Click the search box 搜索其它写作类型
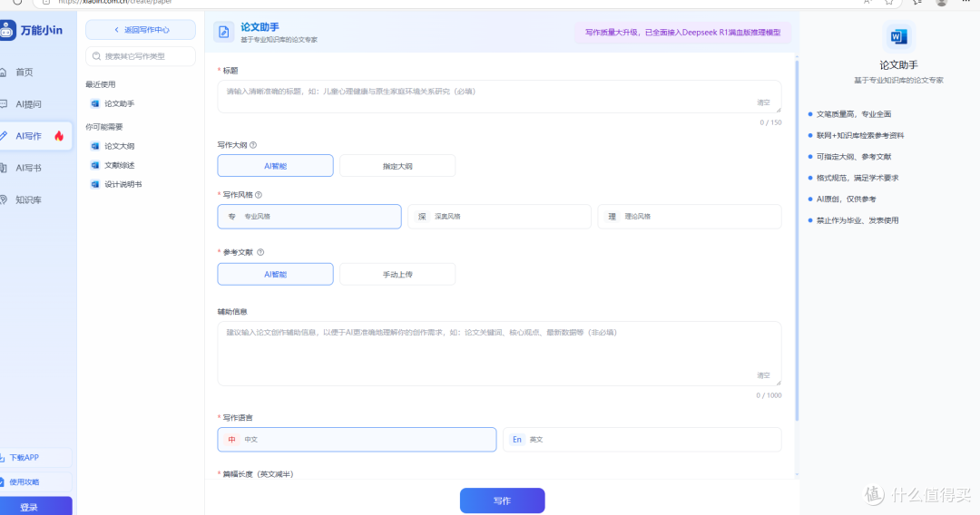The image size is (980, 515). click(x=141, y=56)
